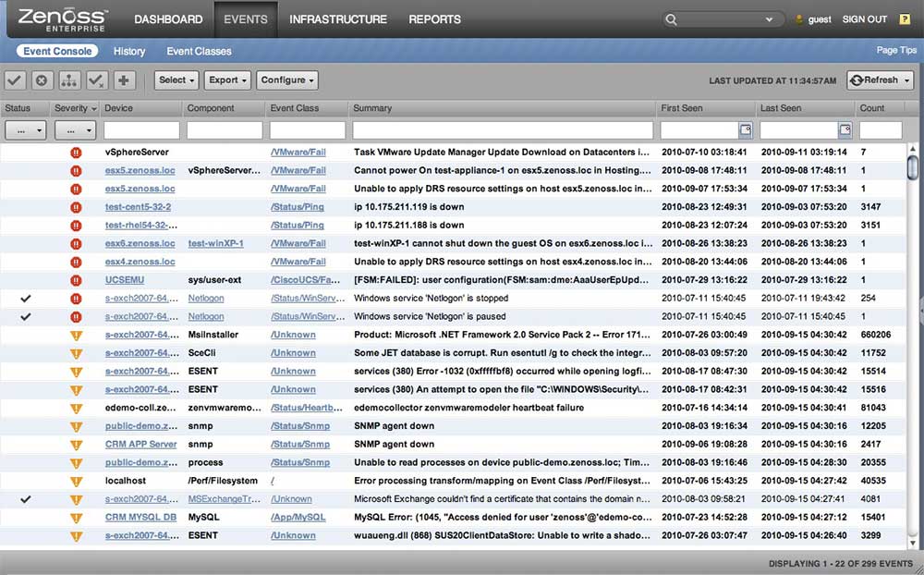Image resolution: width=924 pixels, height=575 pixels.
Task: Refresh the event list
Action: click(874, 80)
